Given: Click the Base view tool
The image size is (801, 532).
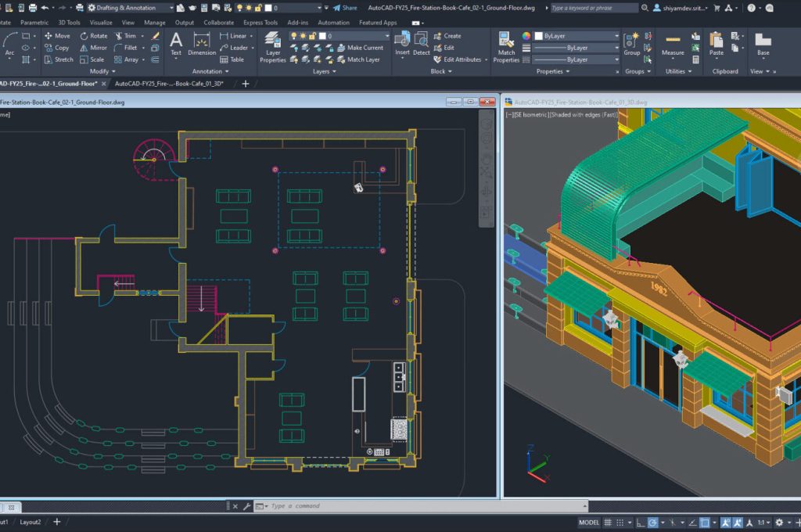Looking at the screenshot, I should coord(763,44).
